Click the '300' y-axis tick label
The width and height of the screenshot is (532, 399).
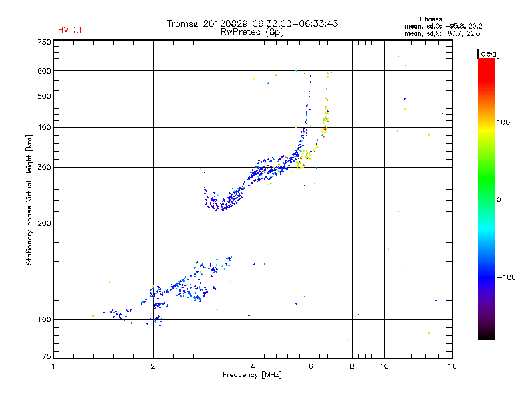click(x=44, y=168)
